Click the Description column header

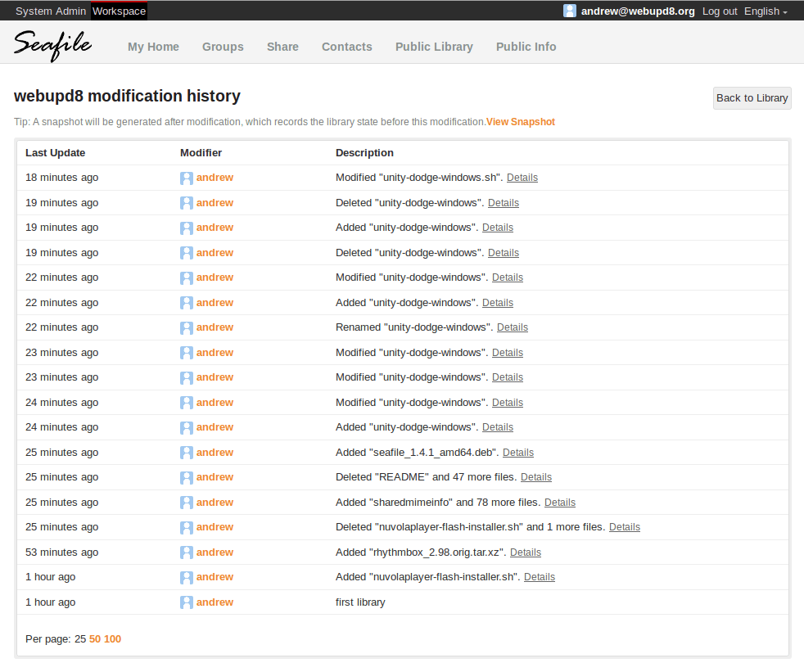point(364,153)
